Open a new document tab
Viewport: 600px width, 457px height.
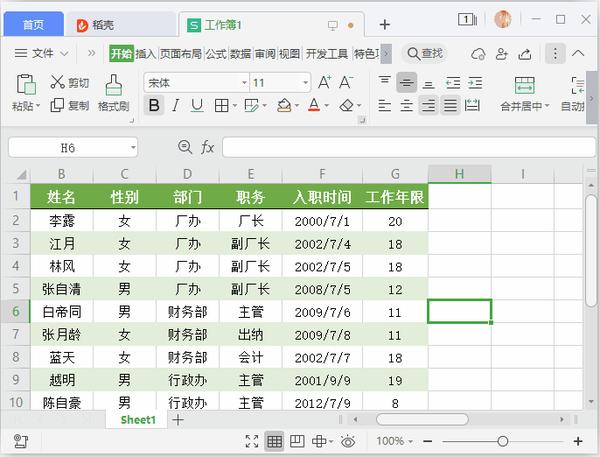[385, 25]
